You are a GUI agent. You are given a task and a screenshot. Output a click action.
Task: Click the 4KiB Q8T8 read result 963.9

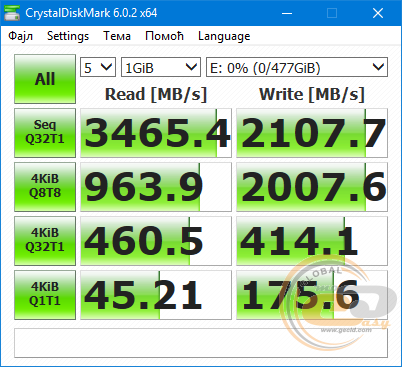click(x=156, y=187)
